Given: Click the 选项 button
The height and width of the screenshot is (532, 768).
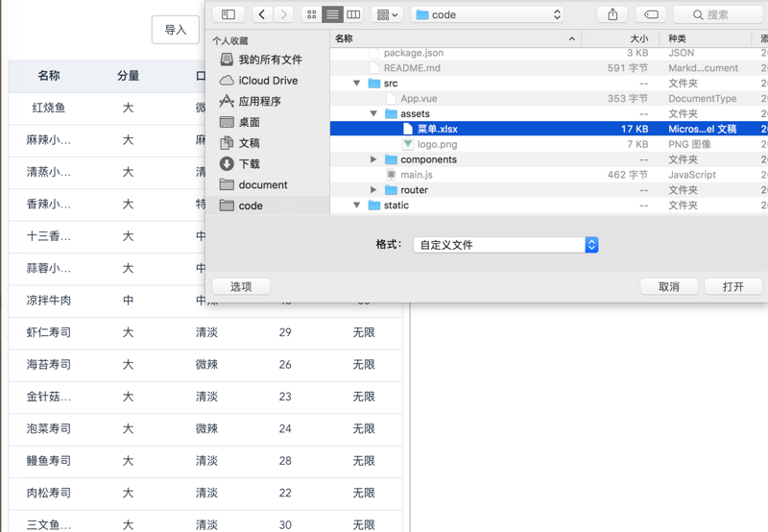Looking at the screenshot, I should pyautogui.click(x=241, y=286).
